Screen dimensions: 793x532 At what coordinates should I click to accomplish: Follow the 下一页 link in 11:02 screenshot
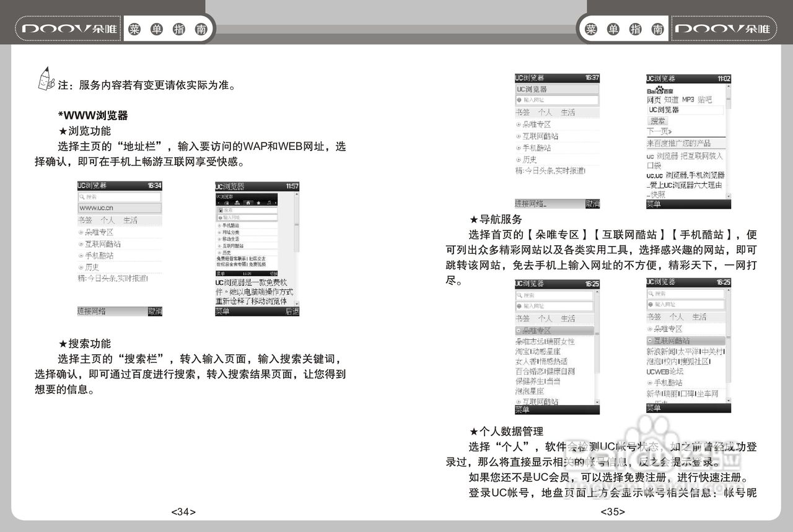659,131
